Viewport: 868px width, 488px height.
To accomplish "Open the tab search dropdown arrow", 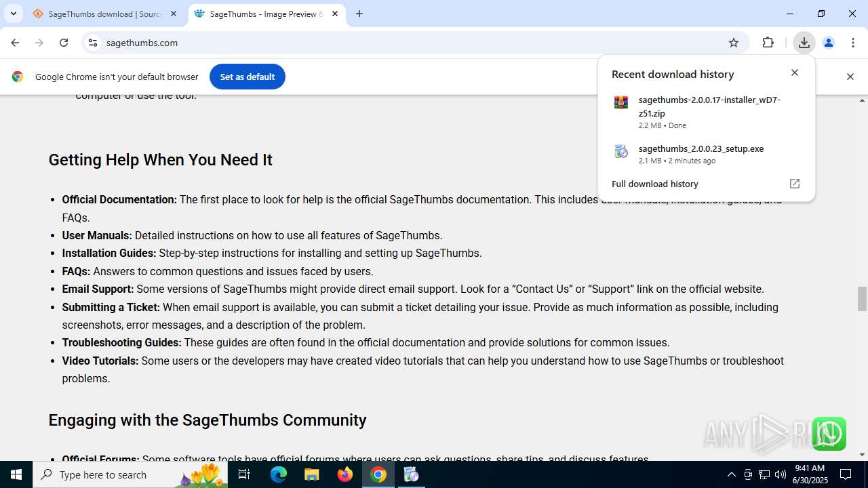I will [13, 14].
